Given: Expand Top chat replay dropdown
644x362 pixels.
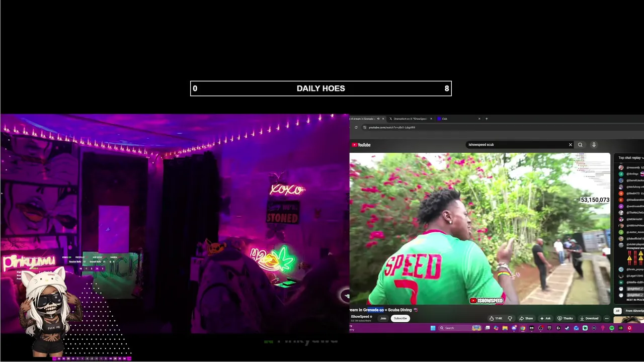Looking at the screenshot, I should (x=631, y=158).
